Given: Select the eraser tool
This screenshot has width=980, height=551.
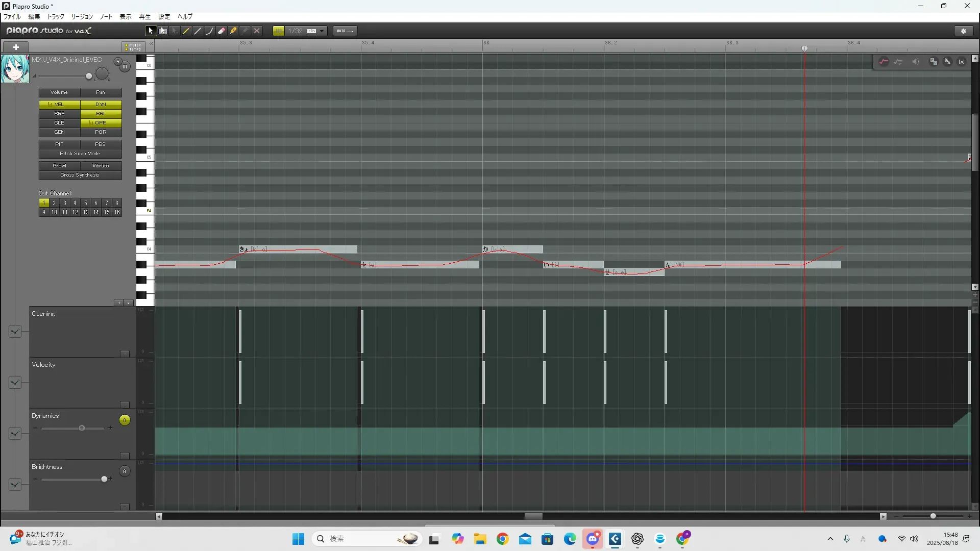Looking at the screenshot, I should coord(222,31).
